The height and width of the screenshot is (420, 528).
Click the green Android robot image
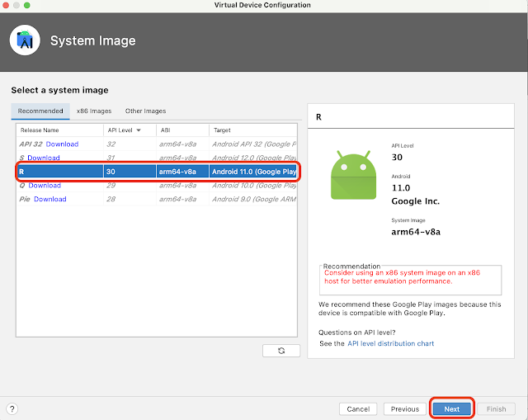pyautogui.click(x=346, y=177)
